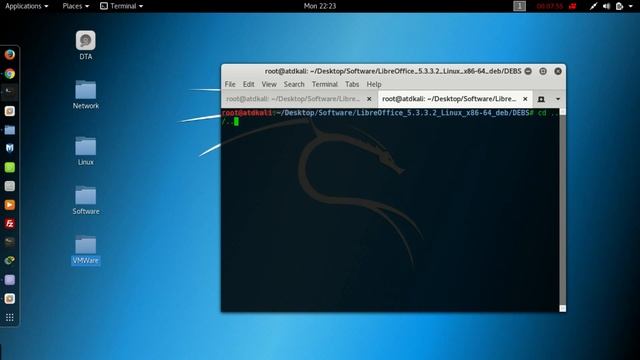Open the orange media player icon in the dock
This screenshot has width=640, height=360.
(10, 205)
